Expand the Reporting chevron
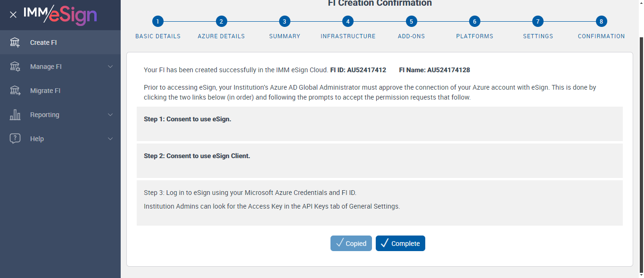The image size is (644, 278). tap(110, 115)
